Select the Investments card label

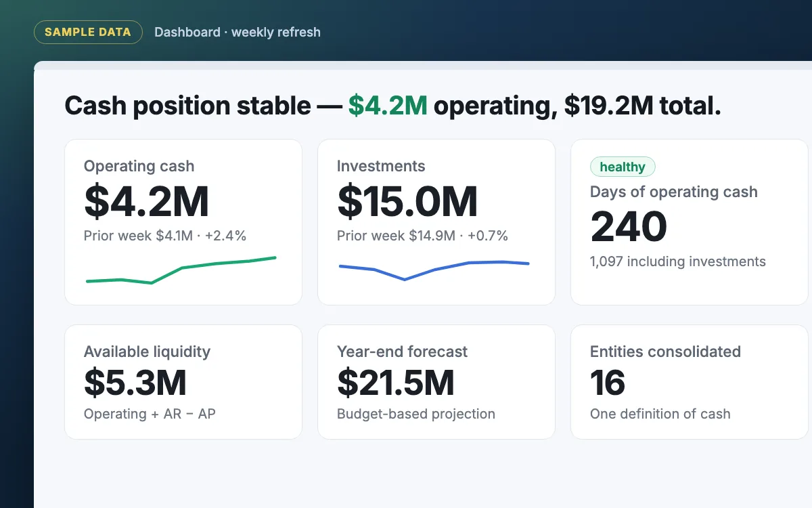[x=381, y=166]
